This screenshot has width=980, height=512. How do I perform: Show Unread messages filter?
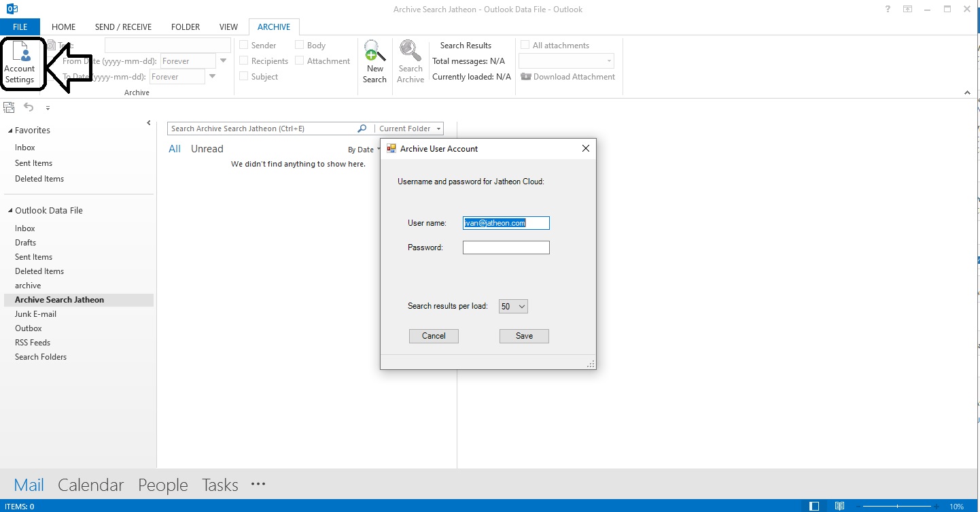[207, 149]
